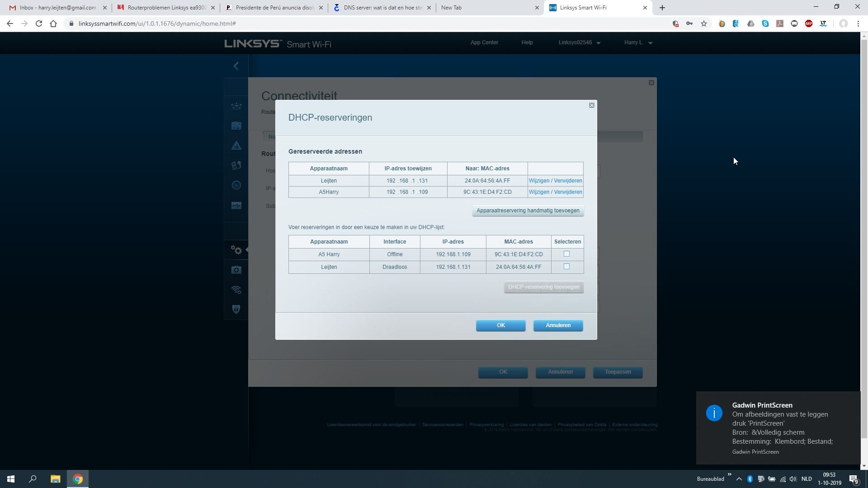This screenshot has height=488, width=868.
Task: Click the Wi-Fi settings sidebar icon
Action: click(236, 290)
